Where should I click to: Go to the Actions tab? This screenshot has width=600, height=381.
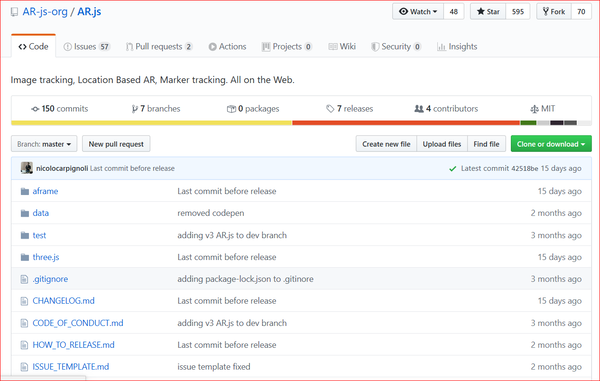[227, 47]
